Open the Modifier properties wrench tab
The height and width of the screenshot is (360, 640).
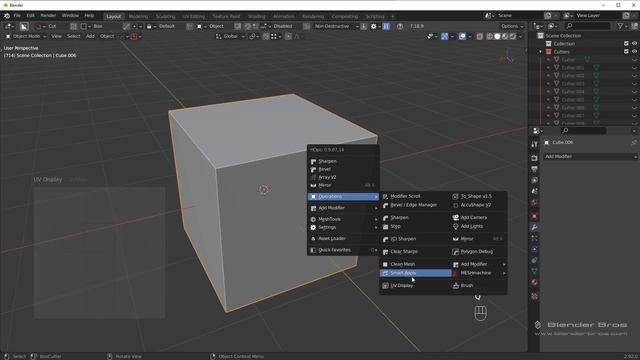534,227
